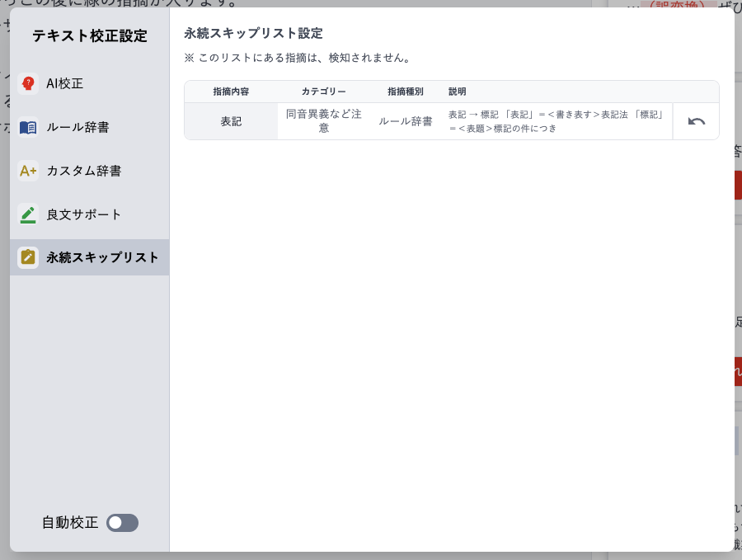Screen dimensions: 742x560
Task: Click the red AI校正 head icon
Action: (28, 83)
